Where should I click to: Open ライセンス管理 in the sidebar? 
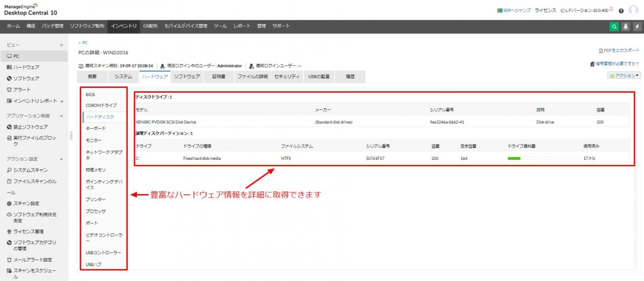(28, 232)
